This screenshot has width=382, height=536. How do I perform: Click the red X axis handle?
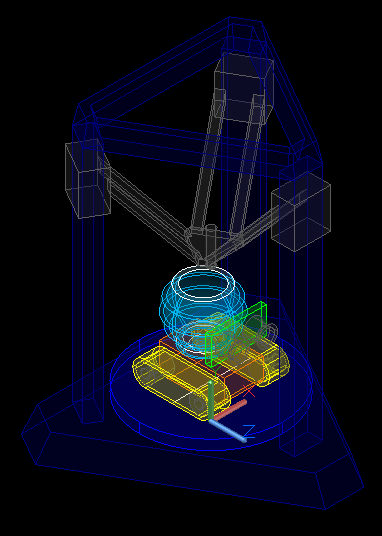230,410
